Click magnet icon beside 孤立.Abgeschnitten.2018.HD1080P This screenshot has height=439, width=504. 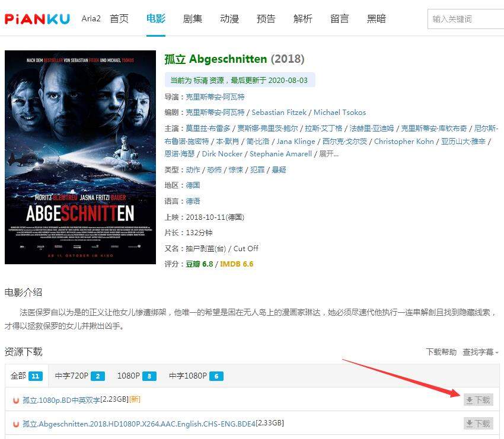tap(16, 424)
